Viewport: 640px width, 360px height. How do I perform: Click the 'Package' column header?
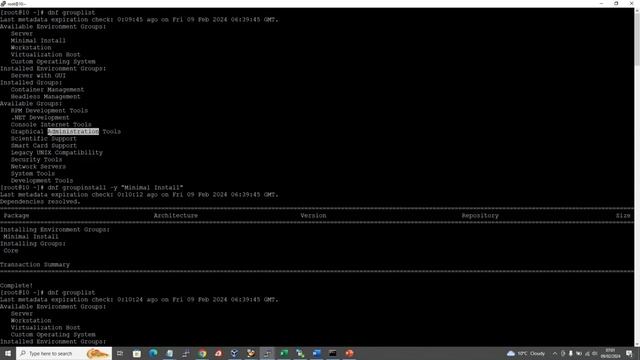16,216
